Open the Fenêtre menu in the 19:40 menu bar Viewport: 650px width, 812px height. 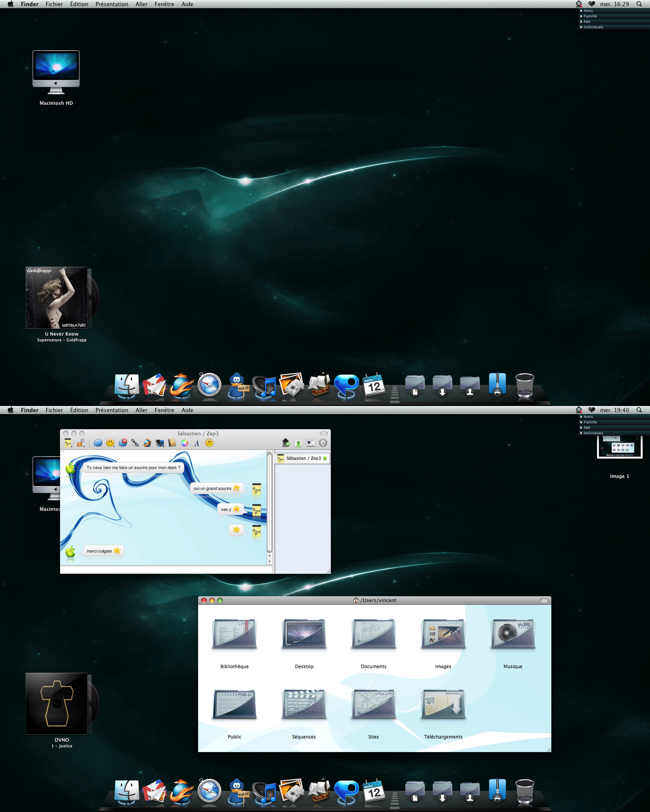point(164,410)
